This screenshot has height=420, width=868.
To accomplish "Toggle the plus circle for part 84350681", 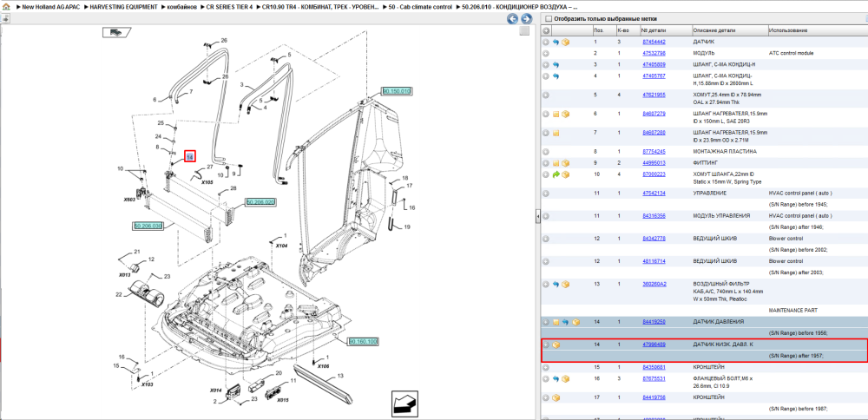I will [546, 367].
